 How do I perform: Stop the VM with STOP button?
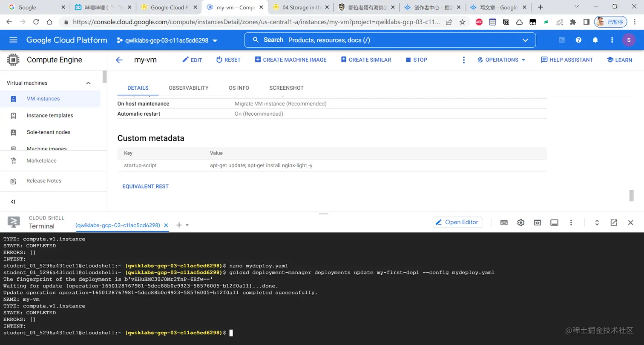click(x=416, y=60)
